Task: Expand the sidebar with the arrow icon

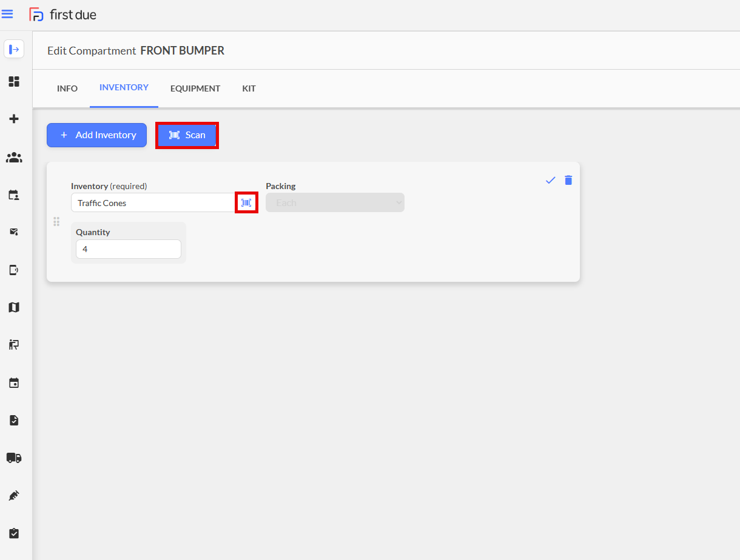Action: (x=14, y=49)
